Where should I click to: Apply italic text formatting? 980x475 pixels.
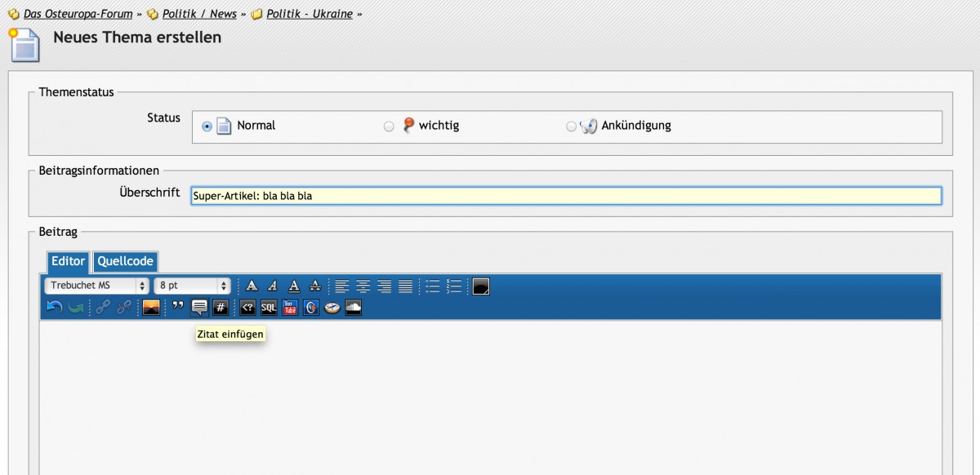[x=273, y=286]
